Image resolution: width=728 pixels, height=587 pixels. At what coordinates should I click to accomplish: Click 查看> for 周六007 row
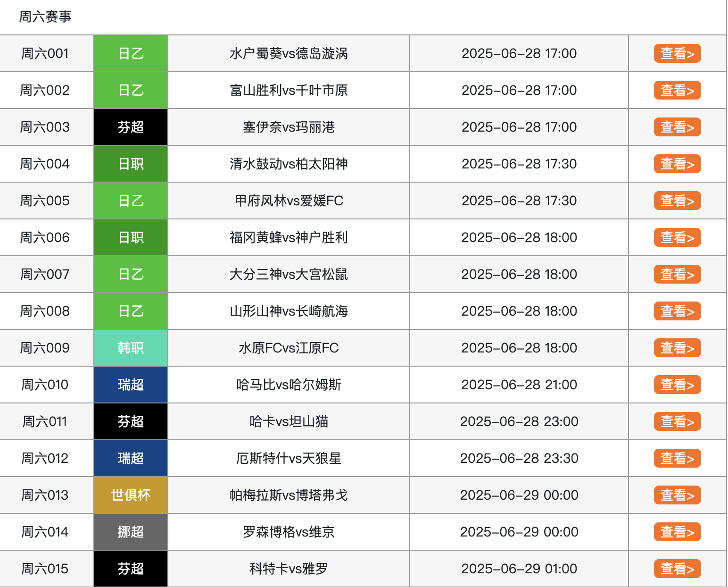[677, 274]
